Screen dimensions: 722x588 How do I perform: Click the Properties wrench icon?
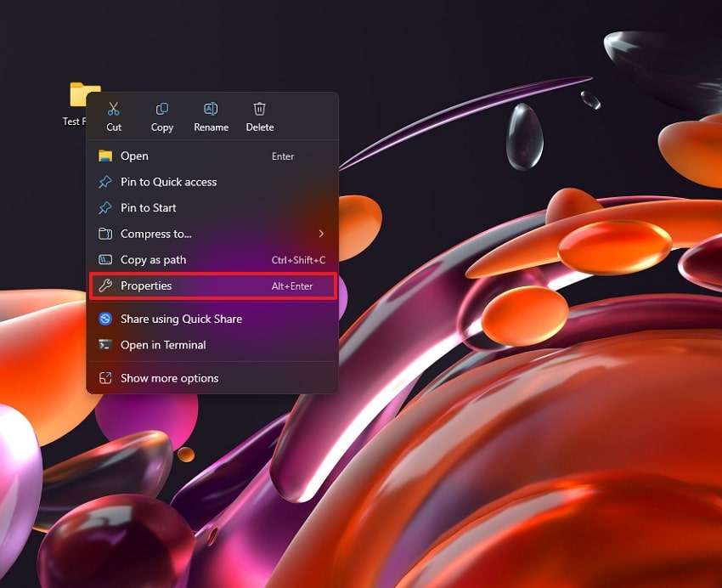(x=105, y=286)
